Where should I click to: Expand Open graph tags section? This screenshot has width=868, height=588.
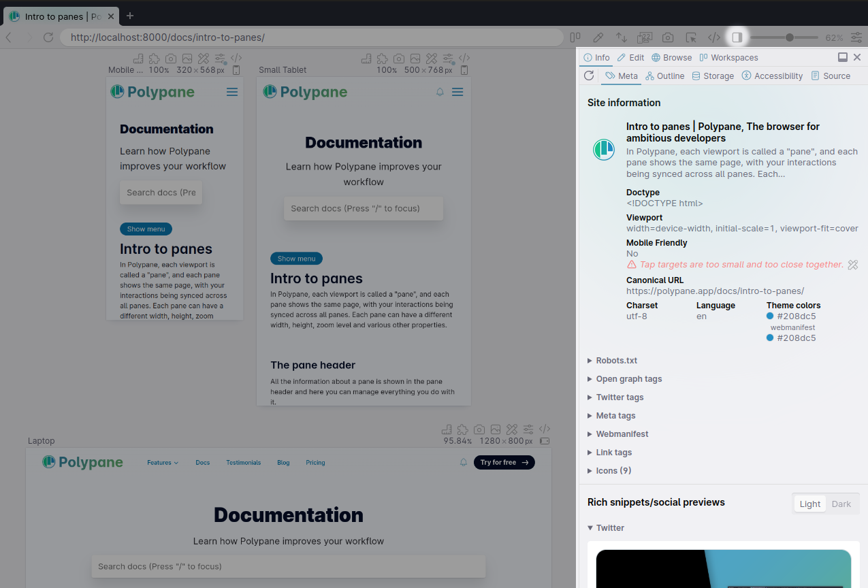pos(624,379)
